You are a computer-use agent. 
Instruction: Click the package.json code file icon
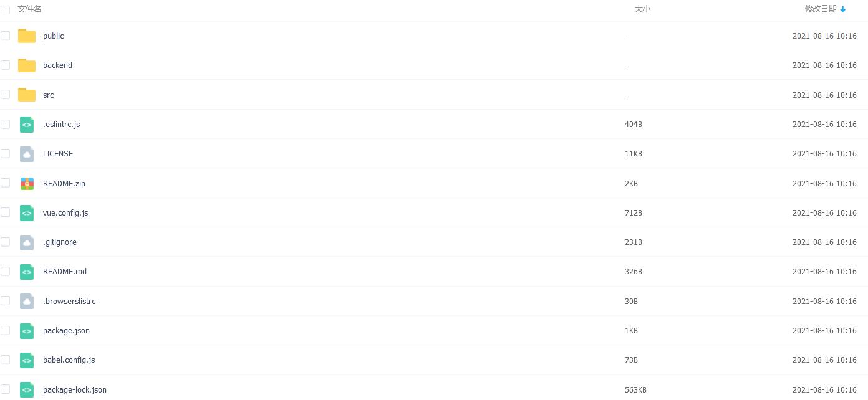pos(27,331)
